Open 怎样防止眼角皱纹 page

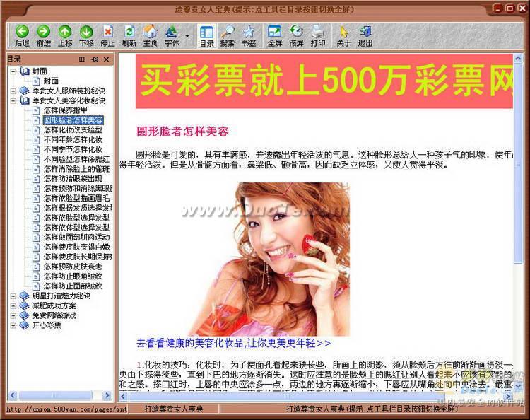tap(73, 276)
